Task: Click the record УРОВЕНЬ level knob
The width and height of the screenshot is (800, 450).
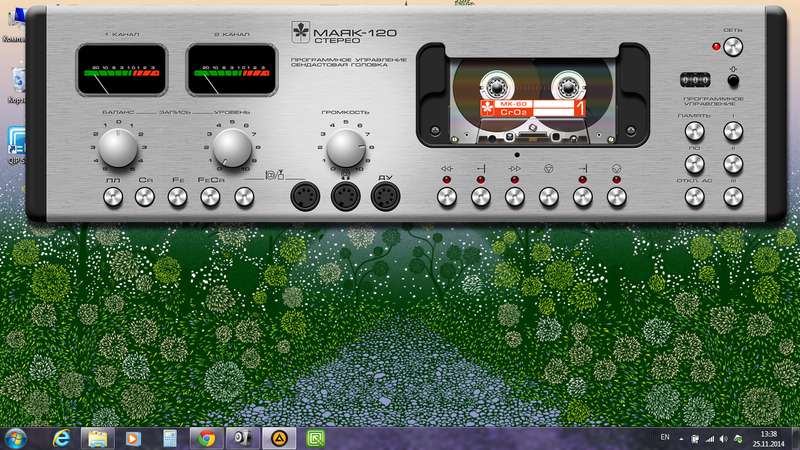Action: pyautogui.click(x=232, y=148)
